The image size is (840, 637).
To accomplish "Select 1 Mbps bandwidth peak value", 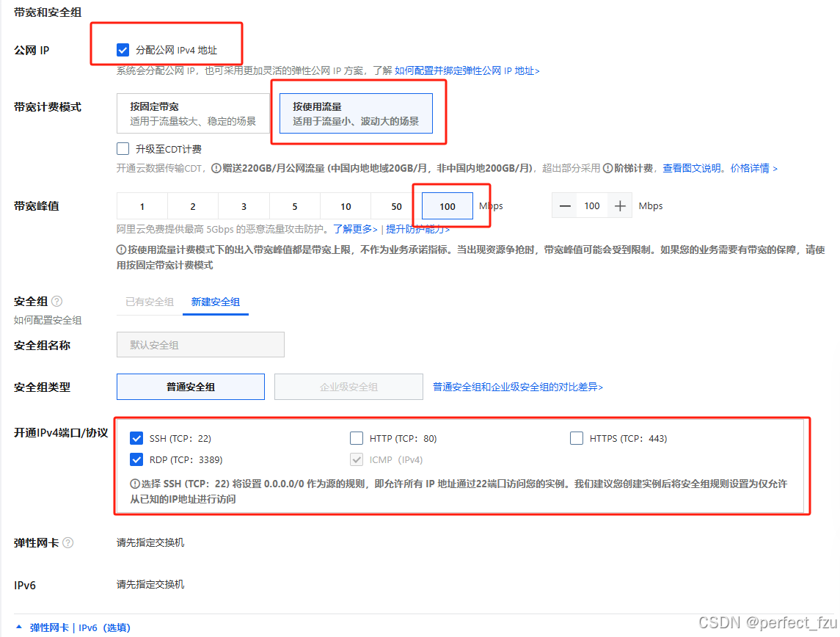I will pyautogui.click(x=142, y=205).
